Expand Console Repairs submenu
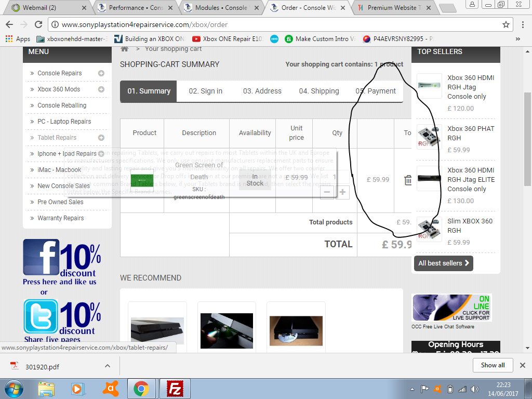Viewport: 532px width, 399px height. (101, 73)
